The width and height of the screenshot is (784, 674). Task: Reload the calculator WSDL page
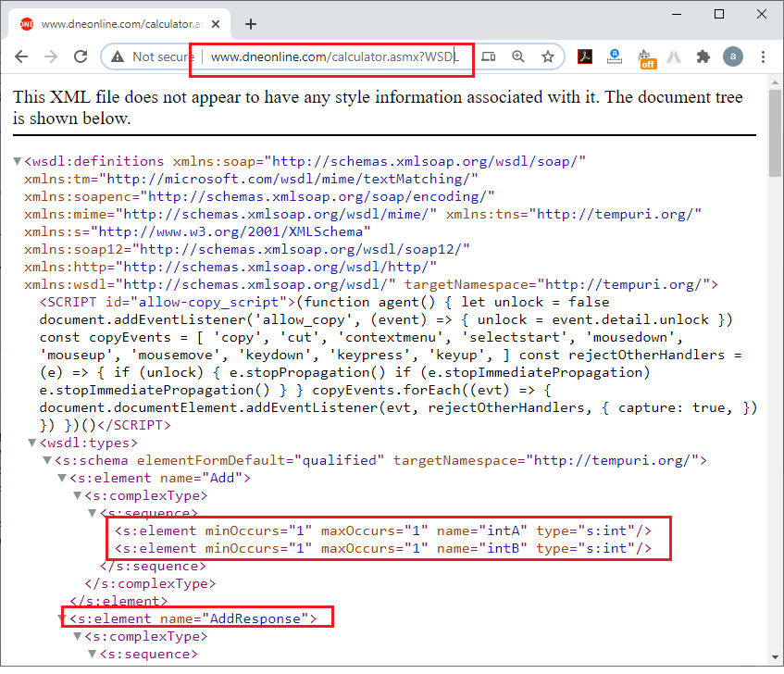coord(81,56)
